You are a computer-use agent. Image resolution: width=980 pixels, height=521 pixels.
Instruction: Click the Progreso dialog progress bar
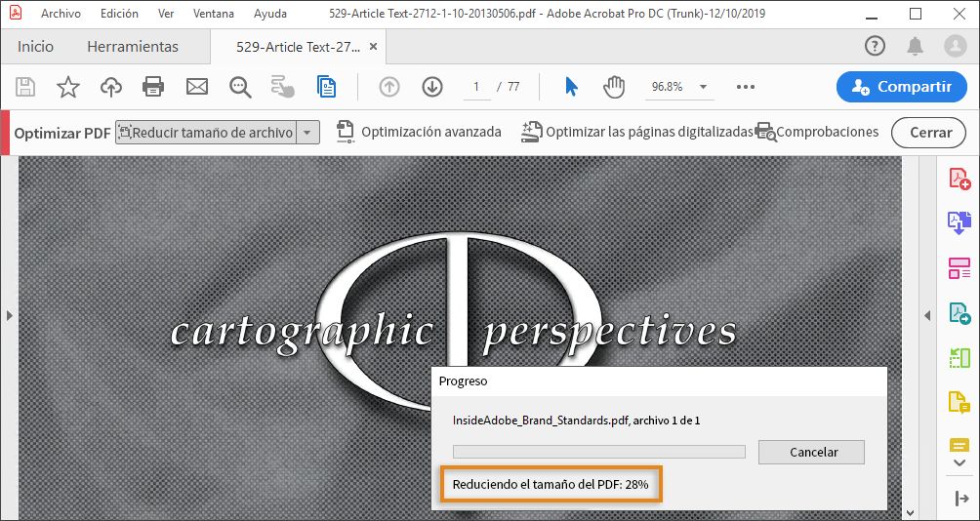click(598, 451)
